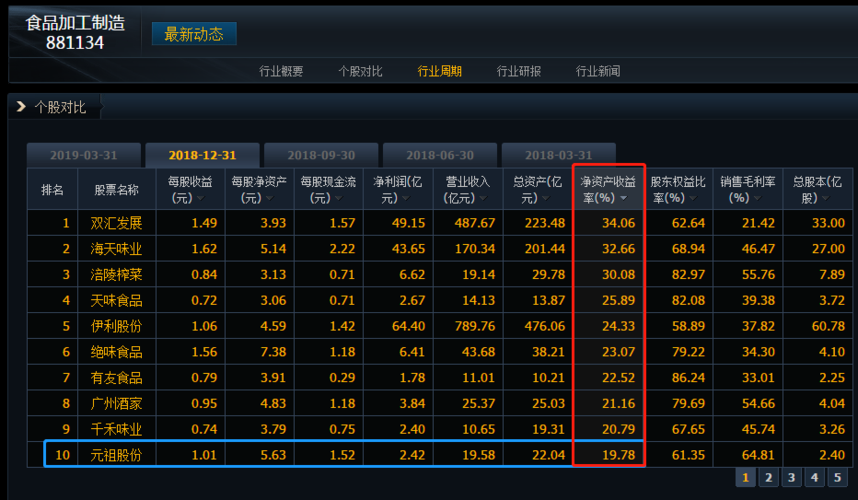Click 元祖股份 gross margin value 64.81

pyautogui.click(x=758, y=455)
